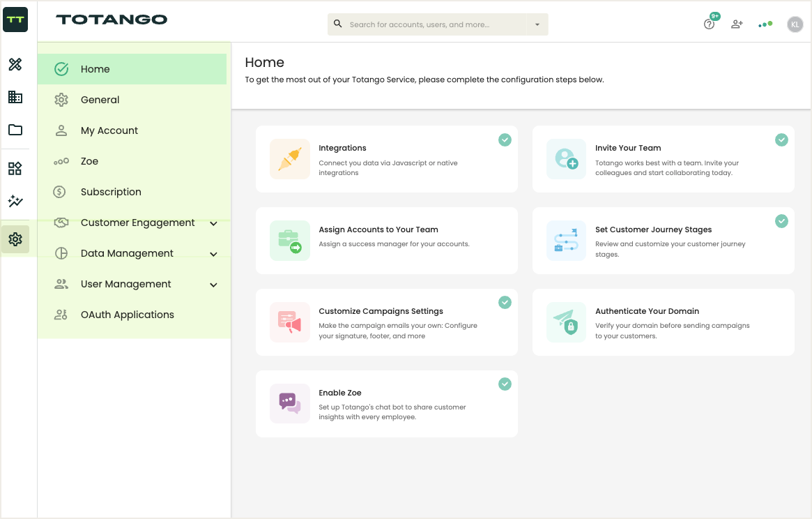Click the Invite Your Team title

[x=628, y=148]
